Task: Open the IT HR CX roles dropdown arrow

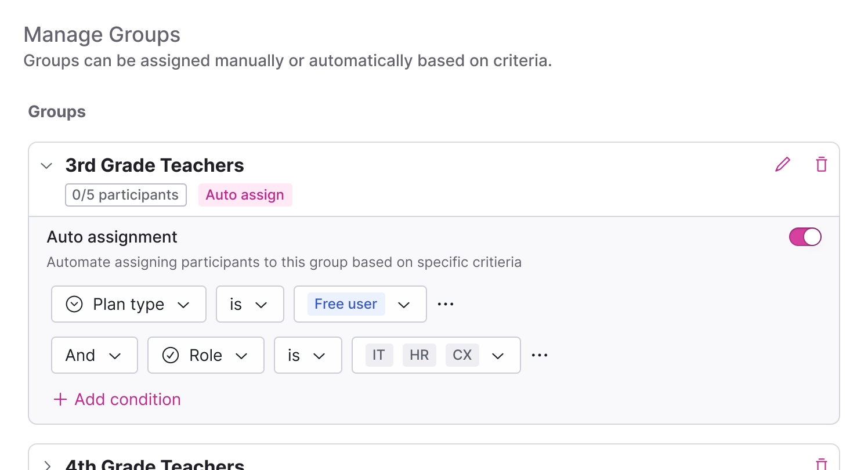Action: click(x=498, y=356)
